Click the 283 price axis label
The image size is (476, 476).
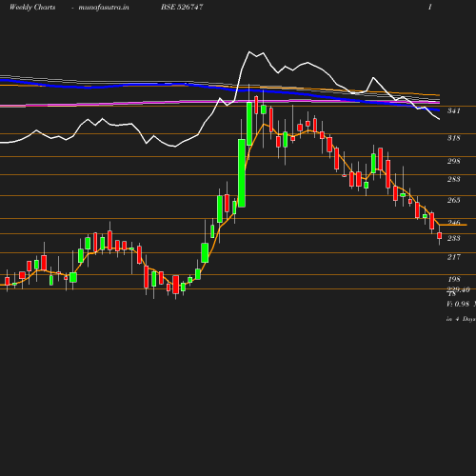pos(453,179)
